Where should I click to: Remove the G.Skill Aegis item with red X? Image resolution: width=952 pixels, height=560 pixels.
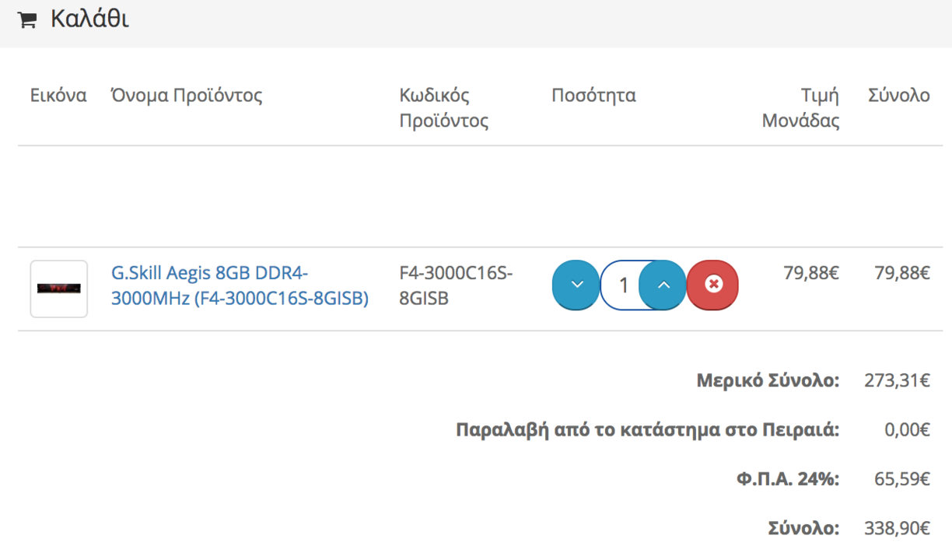coord(712,285)
